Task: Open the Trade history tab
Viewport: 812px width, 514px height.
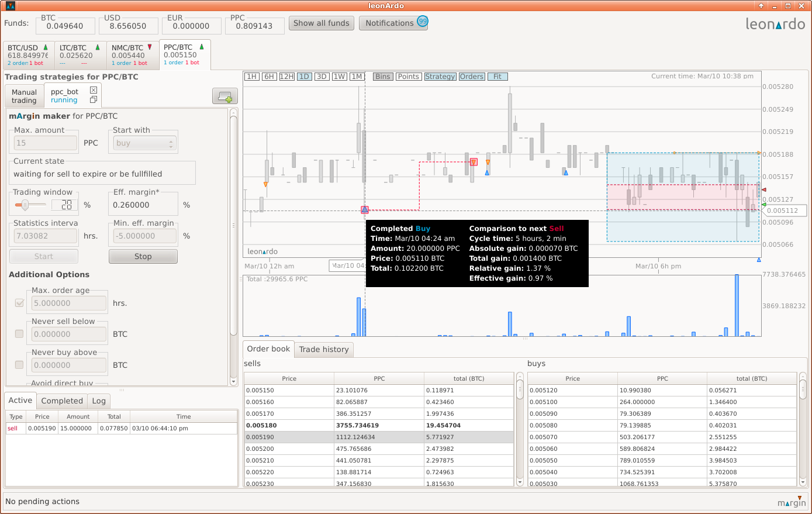Action: click(x=324, y=349)
